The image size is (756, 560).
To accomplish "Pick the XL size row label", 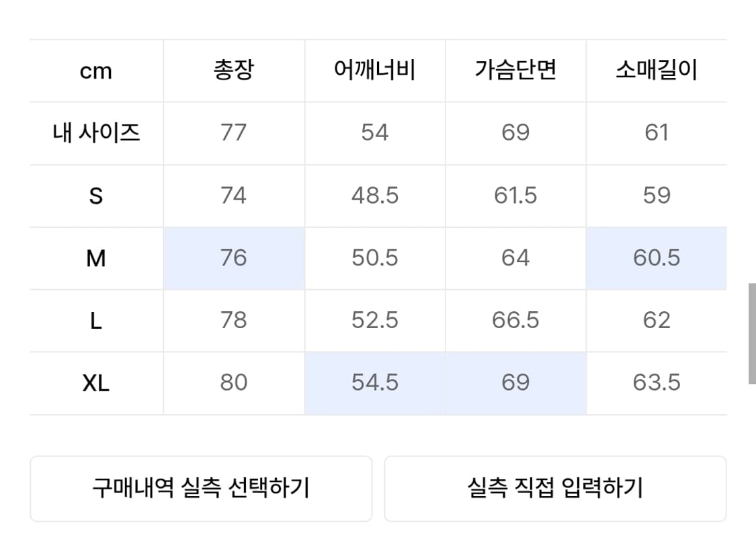I will click(x=96, y=383).
